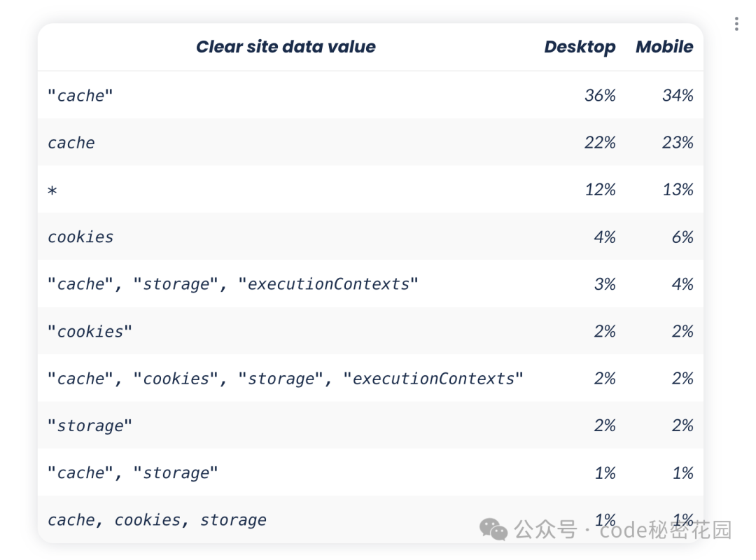Click the row starting with "cache", "cookies"
Viewport: 756px width, 560px height.
point(285,379)
